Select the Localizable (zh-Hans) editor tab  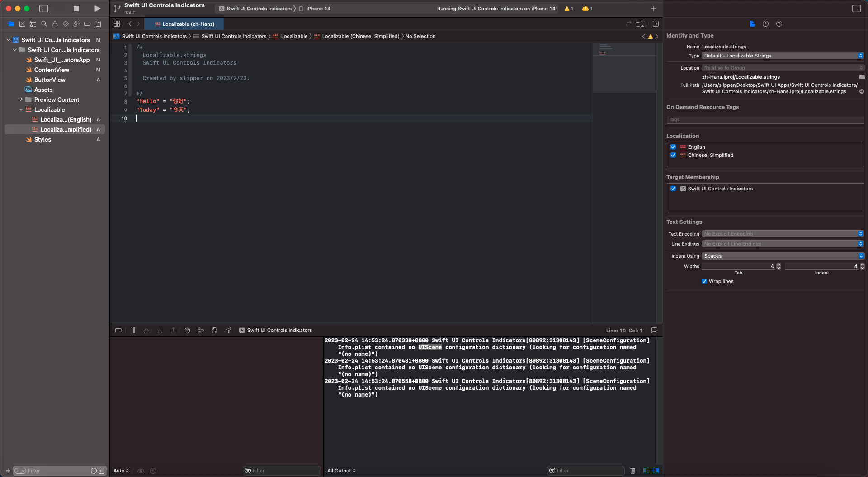(x=184, y=24)
